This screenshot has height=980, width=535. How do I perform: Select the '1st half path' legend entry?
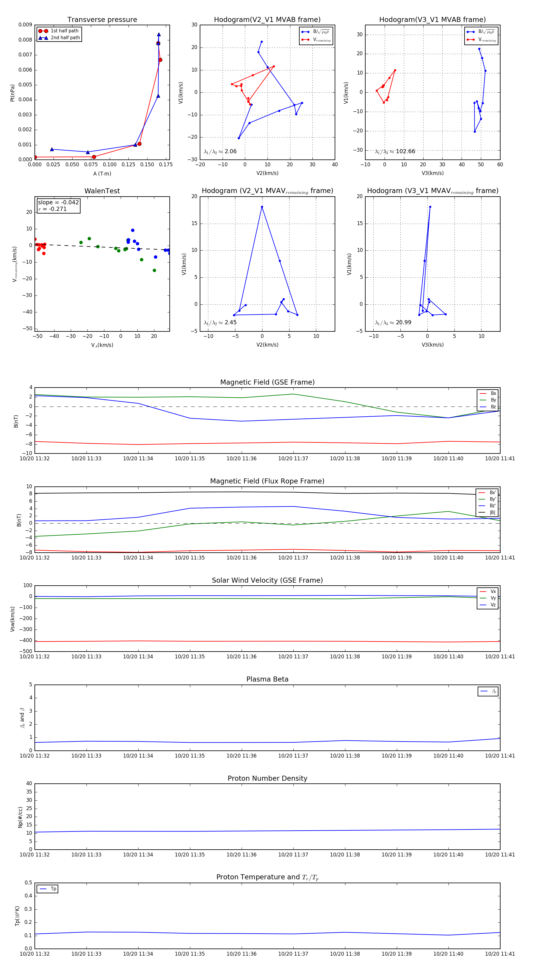[x=59, y=31]
